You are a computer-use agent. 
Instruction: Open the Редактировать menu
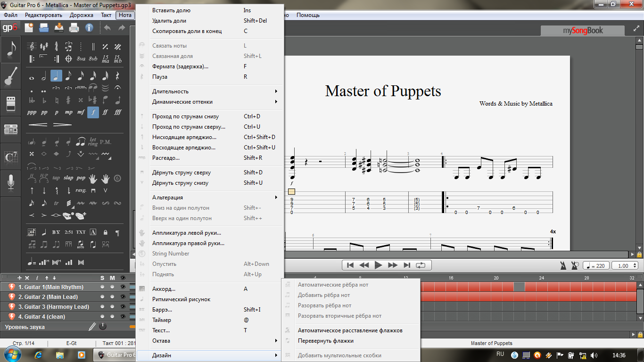pos(43,15)
